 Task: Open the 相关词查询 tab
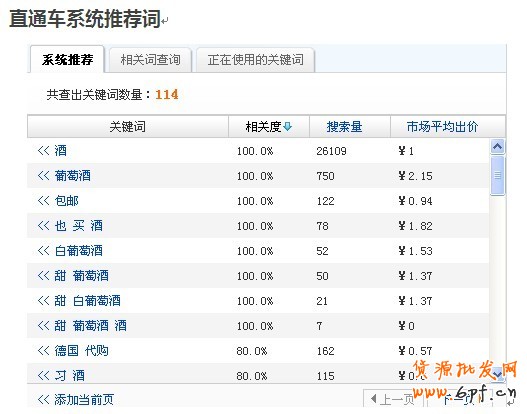click(x=150, y=60)
